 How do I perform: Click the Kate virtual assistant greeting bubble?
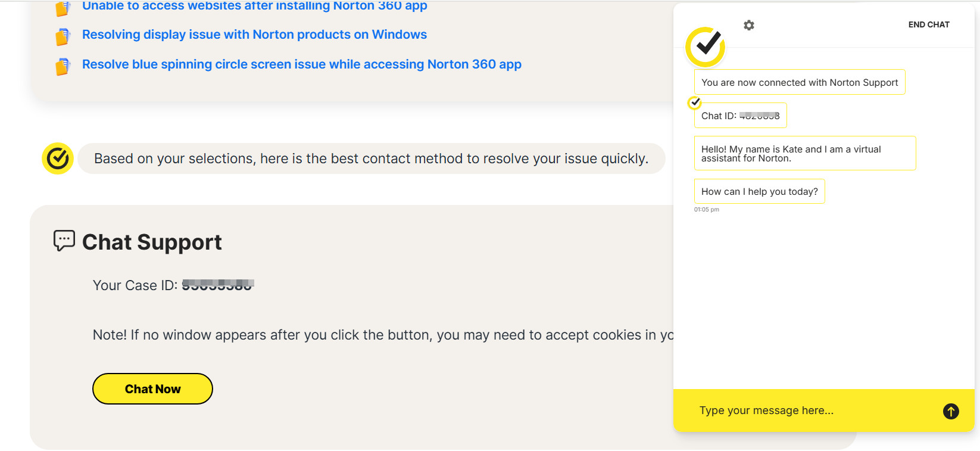coord(804,153)
